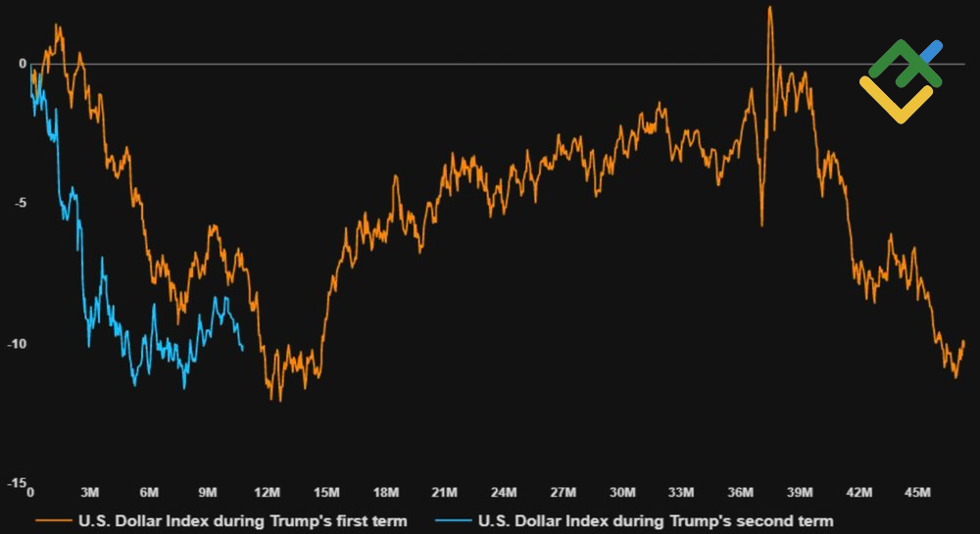Image resolution: width=980 pixels, height=534 pixels.
Task: Click the 18M tick on the time axis
Action: tap(385, 492)
